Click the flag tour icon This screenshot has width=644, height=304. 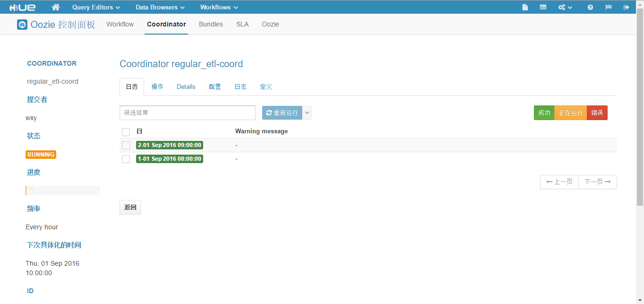(x=609, y=7)
